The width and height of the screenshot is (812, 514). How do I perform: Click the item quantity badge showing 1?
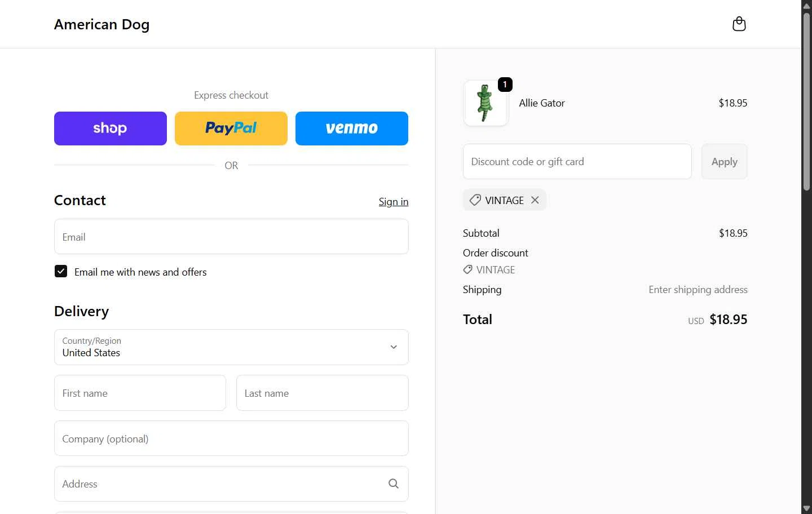click(x=505, y=85)
